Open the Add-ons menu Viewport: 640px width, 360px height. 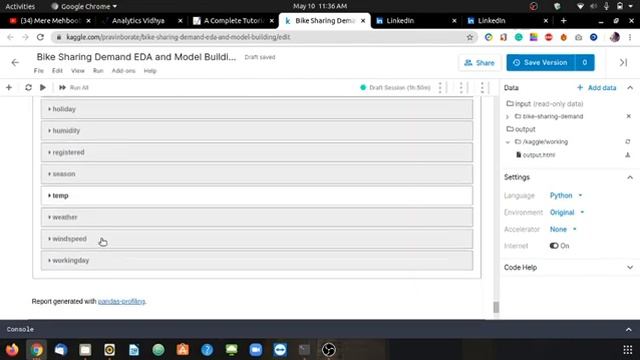123,71
